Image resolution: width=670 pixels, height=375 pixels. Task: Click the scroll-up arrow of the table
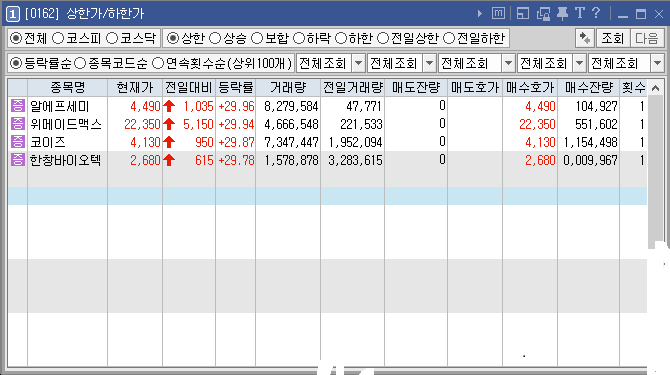(655, 88)
